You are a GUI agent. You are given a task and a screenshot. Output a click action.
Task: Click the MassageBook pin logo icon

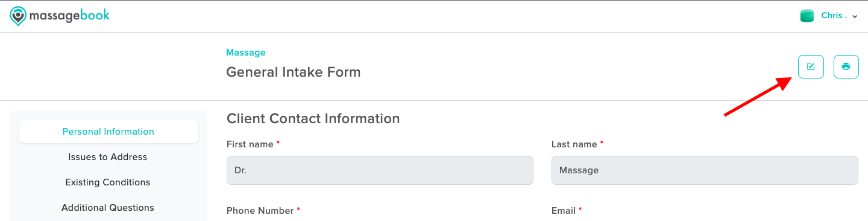pos(19,16)
